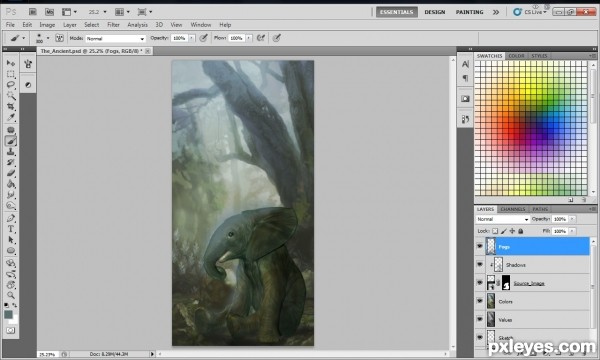Select the Paint Bucket tool

tap(11, 184)
